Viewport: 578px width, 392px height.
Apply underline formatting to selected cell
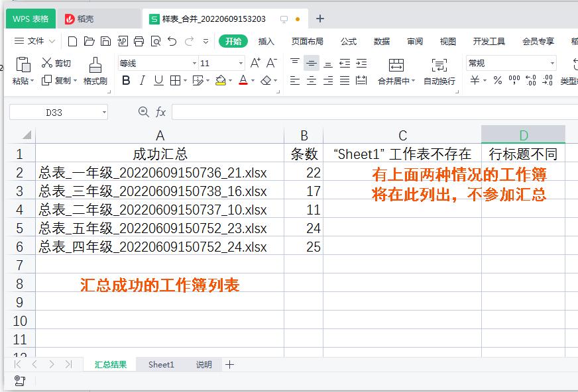coord(158,80)
